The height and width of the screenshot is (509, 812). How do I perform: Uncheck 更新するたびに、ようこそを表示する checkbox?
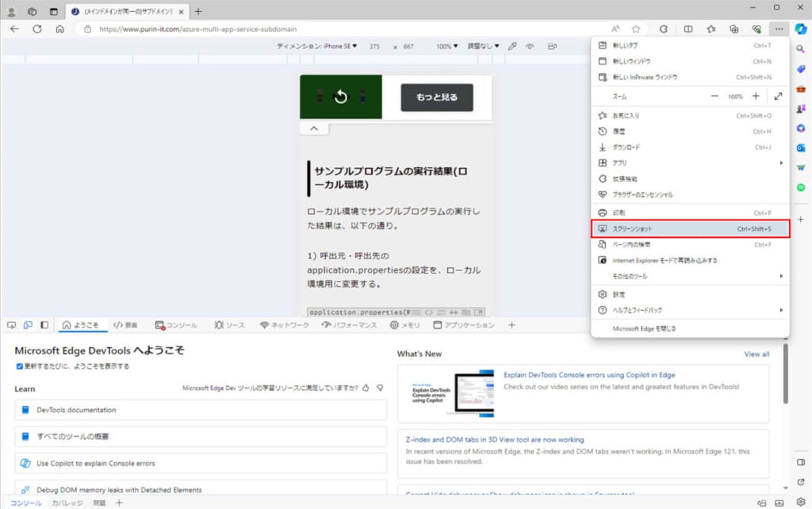(x=20, y=366)
